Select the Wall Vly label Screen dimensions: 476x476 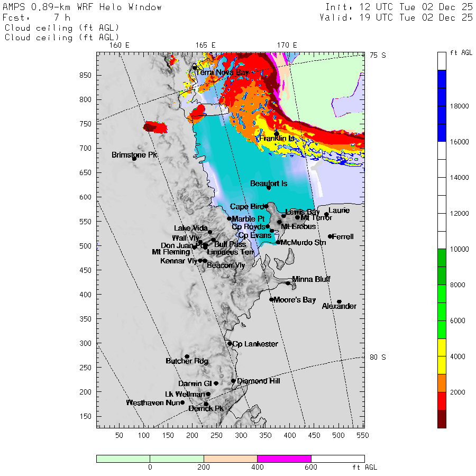186,238
